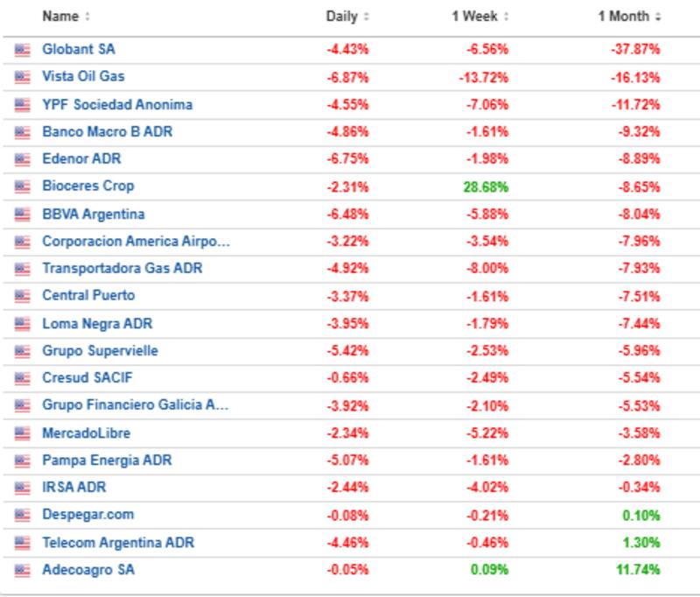Open the Loma Negra ADR link
This screenshot has width=700, height=597.
click(x=97, y=324)
